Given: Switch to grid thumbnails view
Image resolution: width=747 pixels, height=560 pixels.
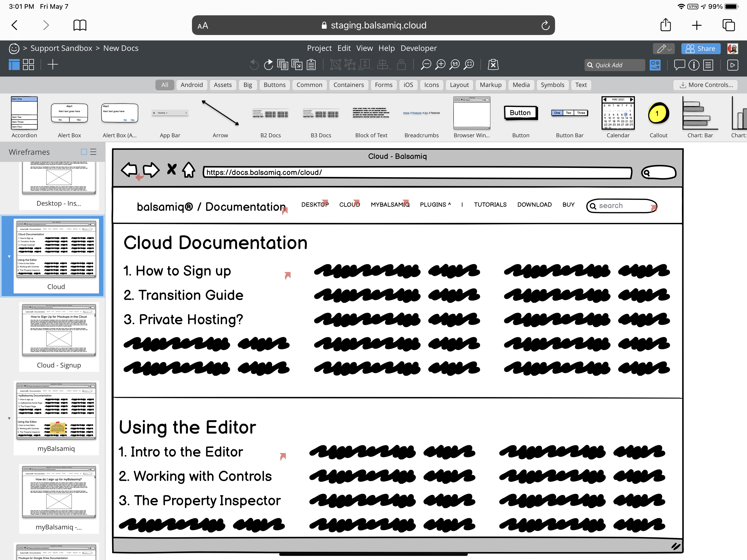Looking at the screenshot, I should point(28,65).
